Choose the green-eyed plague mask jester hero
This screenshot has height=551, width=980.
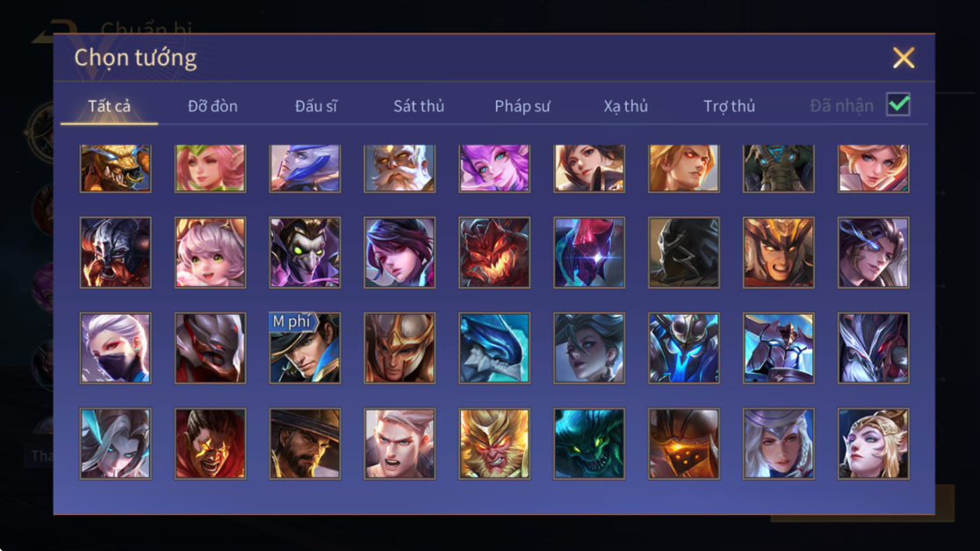[305, 253]
